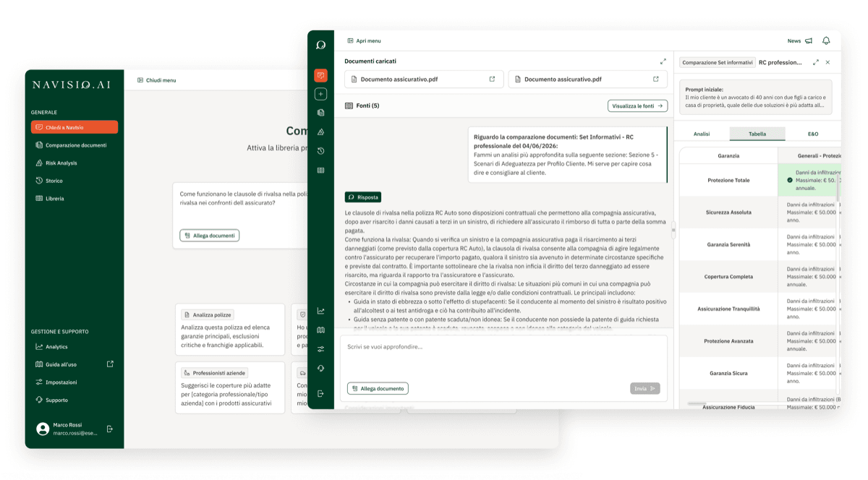Open the history clock icon in the collapsed sidebar
Viewport: 868px width, 480px height.
point(320,151)
